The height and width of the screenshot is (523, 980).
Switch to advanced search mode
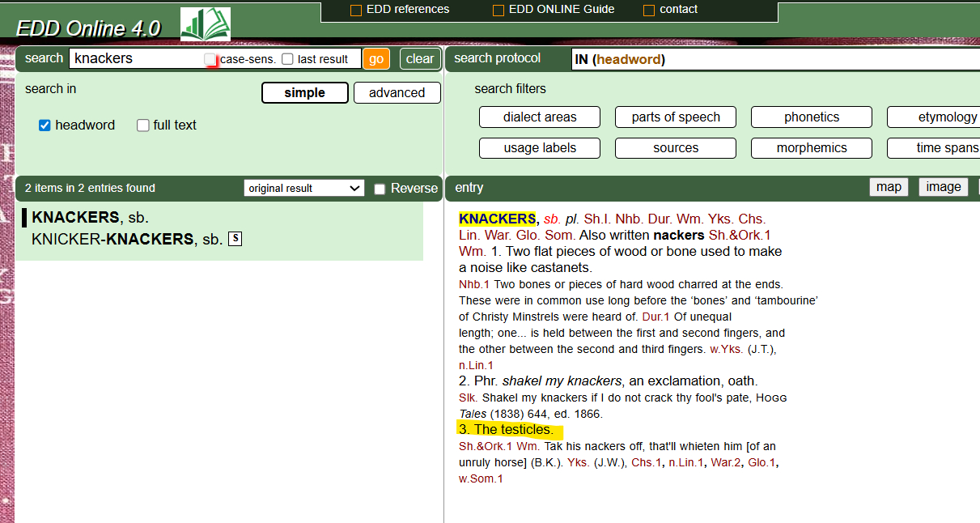(397, 93)
